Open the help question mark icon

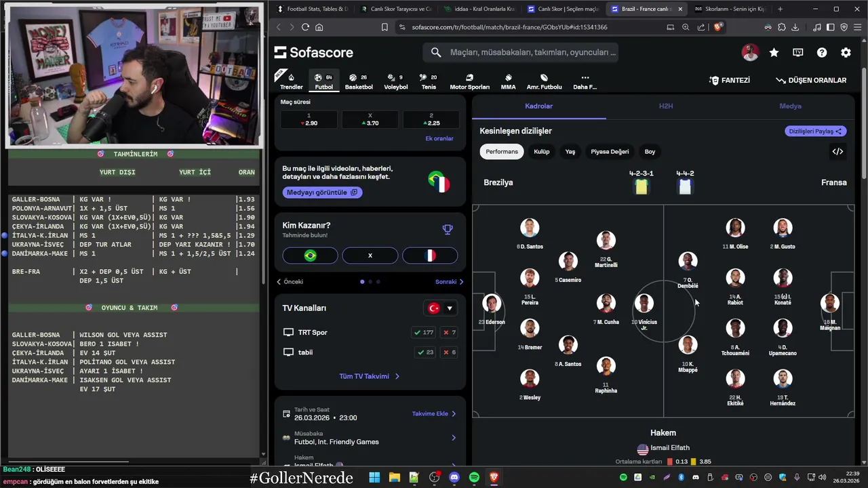[x=822, y=52]
